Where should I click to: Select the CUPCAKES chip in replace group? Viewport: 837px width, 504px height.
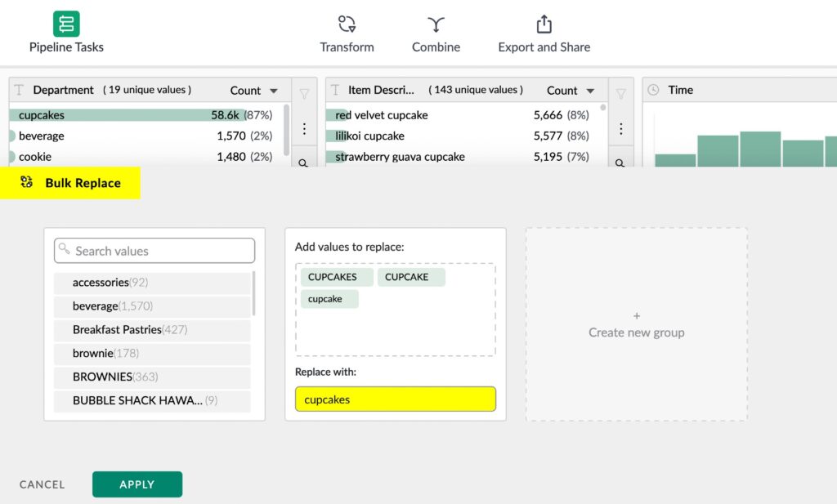(335, 277)
